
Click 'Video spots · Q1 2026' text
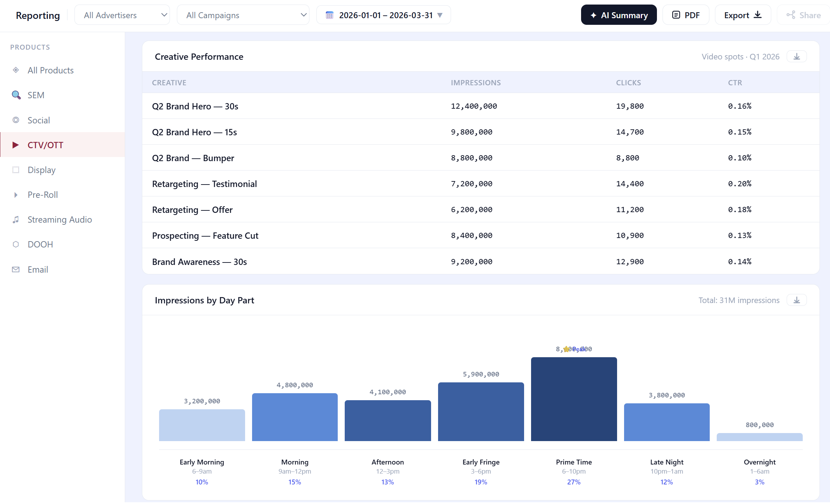[x=740, y=57]
